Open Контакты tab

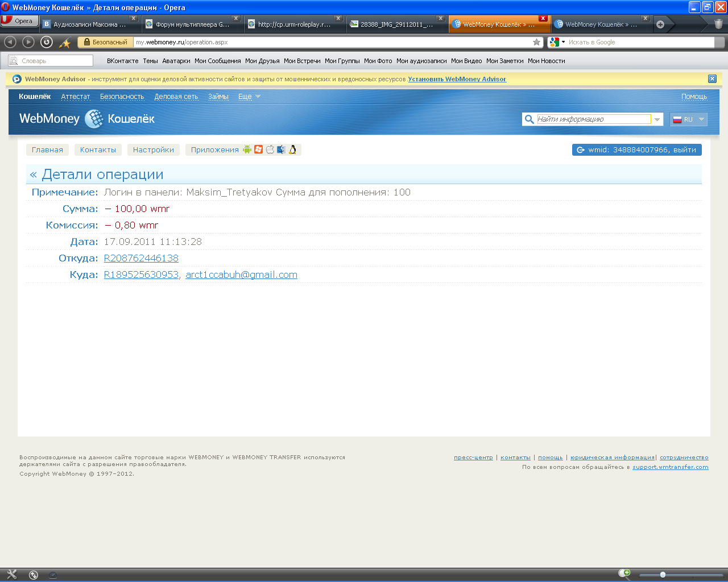coord(98,150)
